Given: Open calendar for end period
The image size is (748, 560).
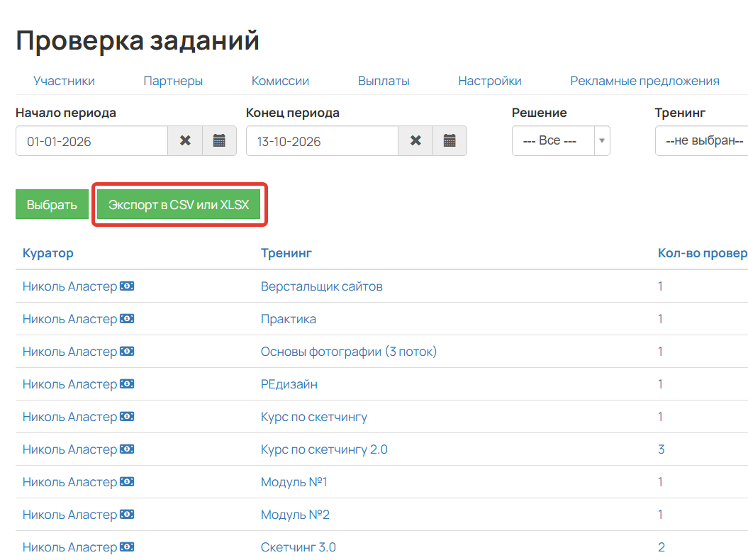Looking at the screenshot, I should coord(450,141).
